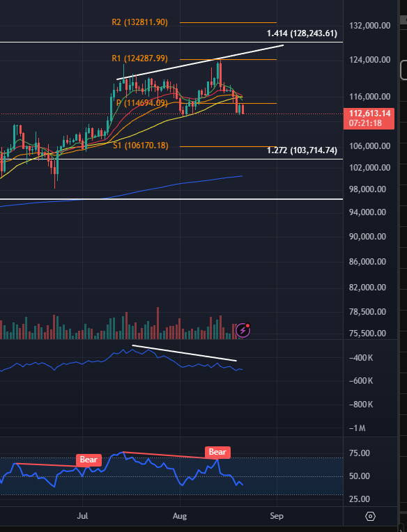Select the P (114694.09) pivot label
This screenshot has width=407, height=532.
click(x=142, y=103)
